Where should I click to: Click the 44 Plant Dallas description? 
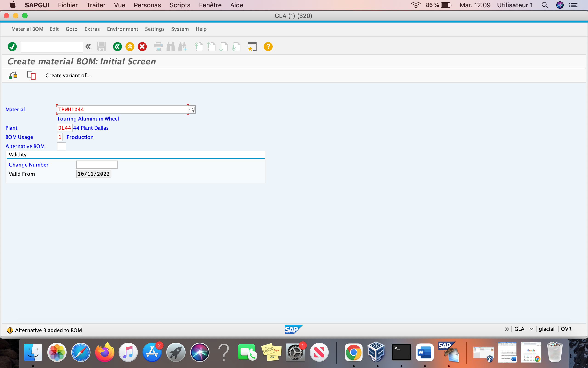91,128
